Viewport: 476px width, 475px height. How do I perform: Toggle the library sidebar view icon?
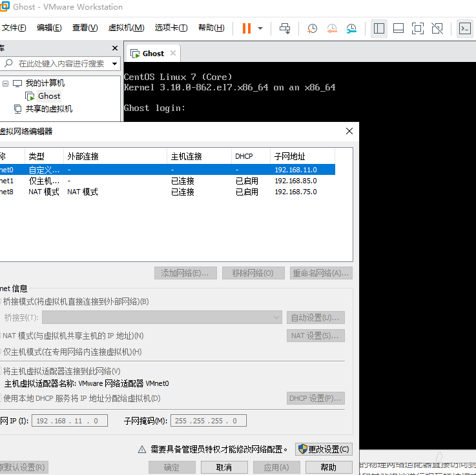pos(379,28)
